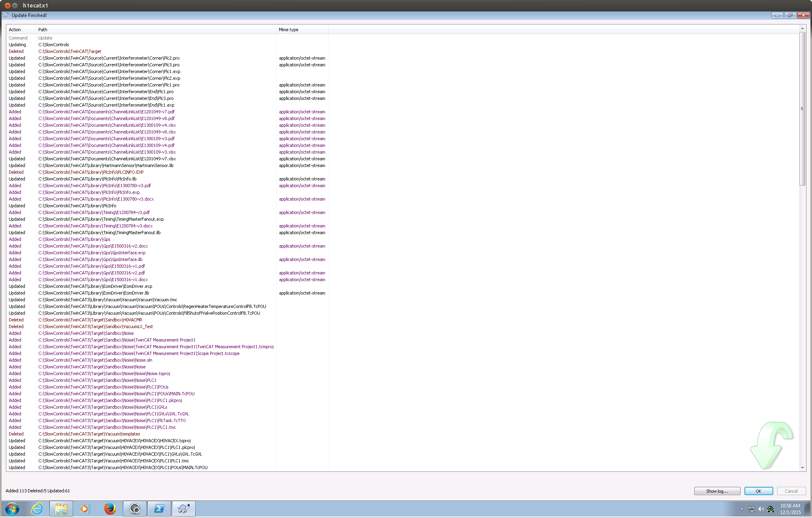Restore down the Update Finished dialog
This screenshot has width=812, height=518.
pos(790,15)
